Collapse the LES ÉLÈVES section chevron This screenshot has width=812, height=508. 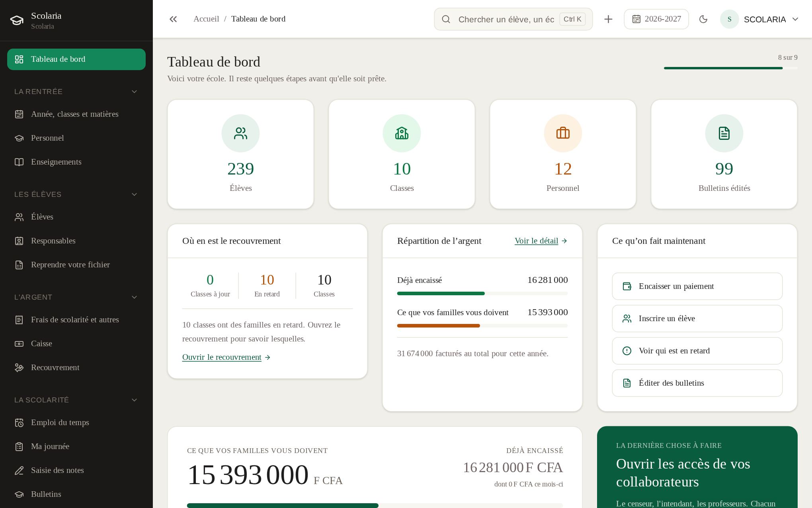(x=134, y=194)
